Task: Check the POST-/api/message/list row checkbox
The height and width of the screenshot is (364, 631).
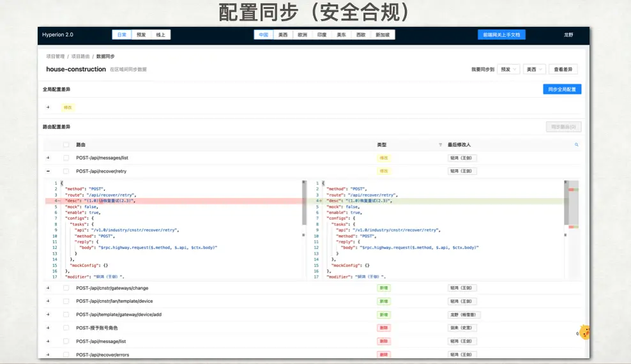Action: (x=66, y=341)
